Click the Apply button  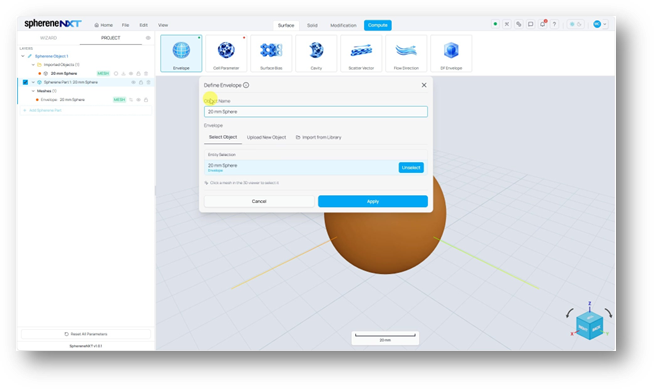(x=373, y=201)
